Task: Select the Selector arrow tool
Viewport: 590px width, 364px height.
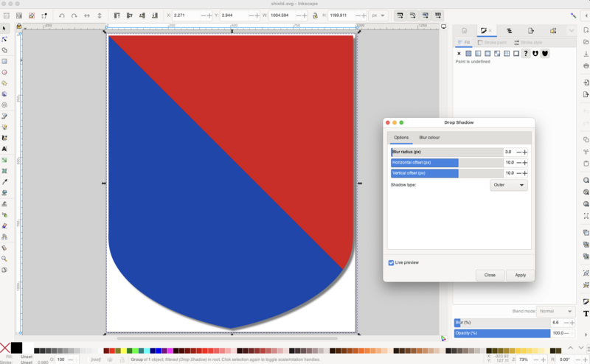Action: click(x=4, y=28)
